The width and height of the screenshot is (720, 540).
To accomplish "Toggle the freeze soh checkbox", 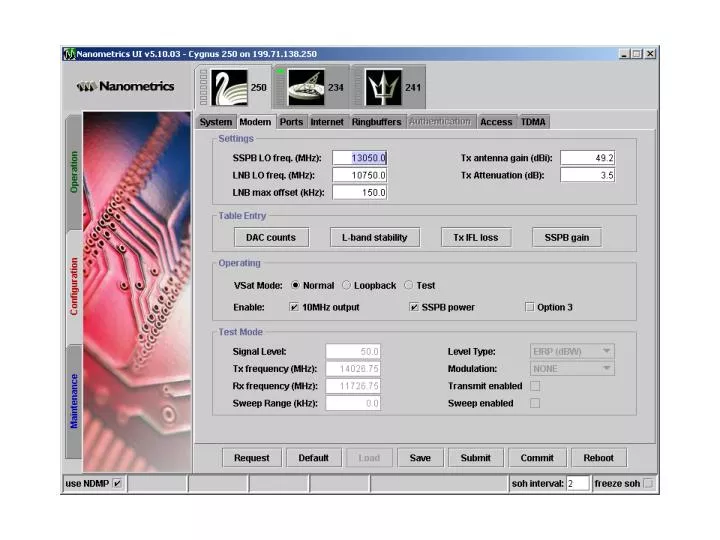I will (x=648, y=483).
